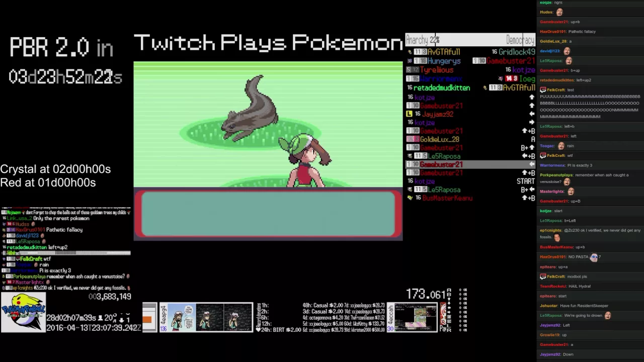Click FelkCraft's badge on the "test" message

[x=543, y=90]
